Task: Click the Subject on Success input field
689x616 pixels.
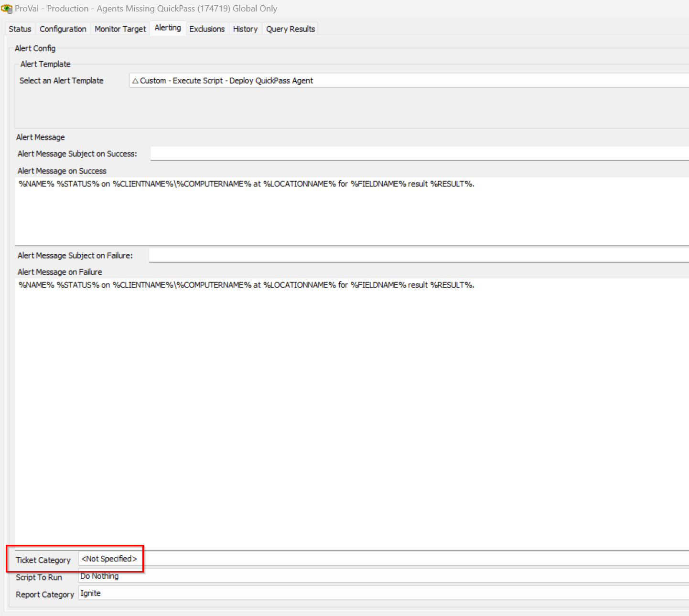Action: click(x=419, y=154)
